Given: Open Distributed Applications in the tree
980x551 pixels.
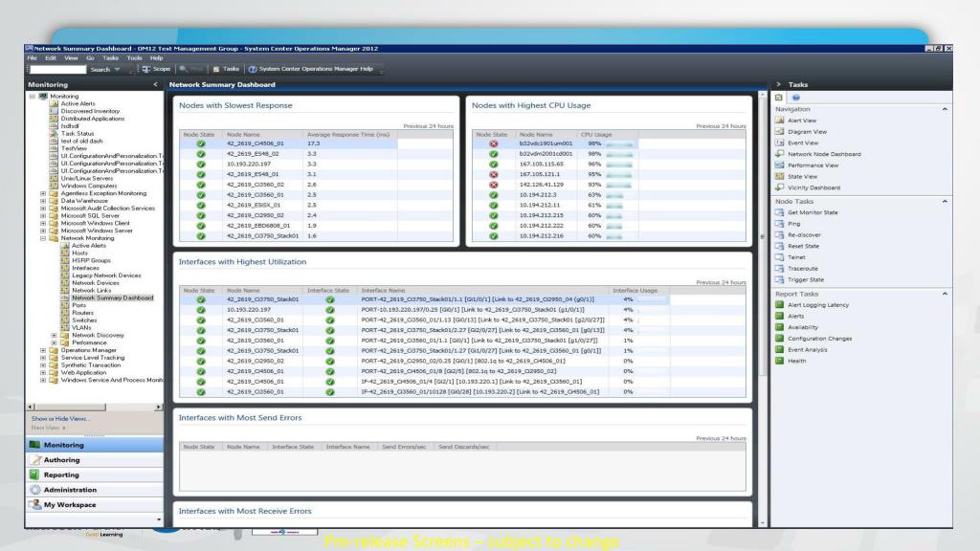Looking at the screenshot, I should (93, 119).
